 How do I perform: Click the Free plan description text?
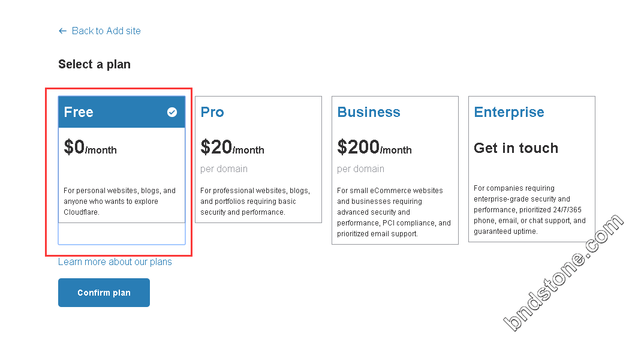point(120,201)
